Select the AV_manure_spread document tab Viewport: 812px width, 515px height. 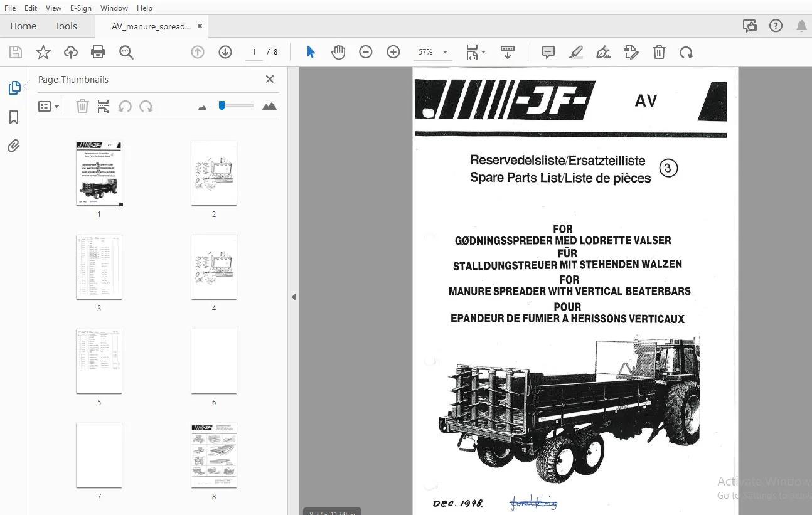[151, 26]
